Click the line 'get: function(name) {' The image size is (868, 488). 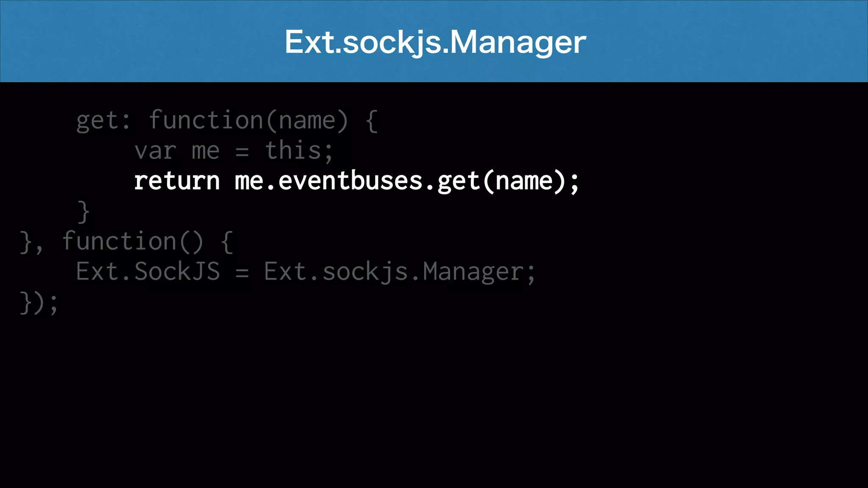point(227,121)
